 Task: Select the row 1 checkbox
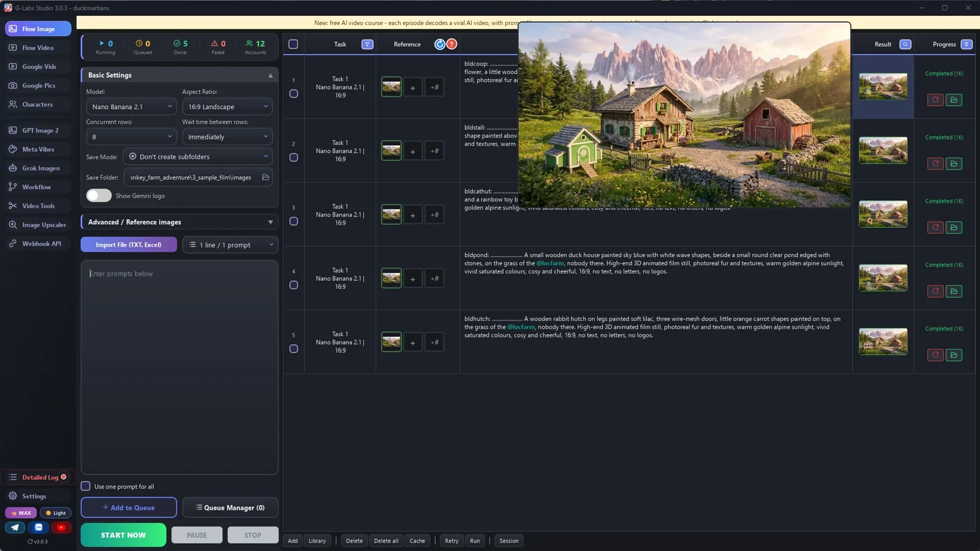click(293, 94)
